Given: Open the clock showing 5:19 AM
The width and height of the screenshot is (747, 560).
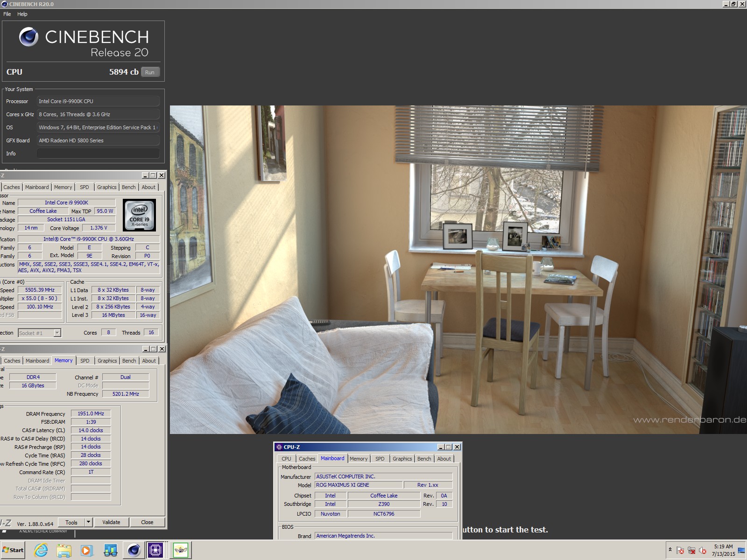Looking at the screenshot, I should [723, 550].
